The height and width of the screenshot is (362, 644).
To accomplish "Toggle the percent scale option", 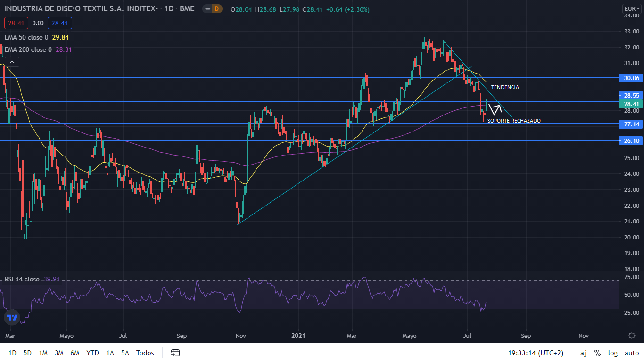I will click(597, 353).
